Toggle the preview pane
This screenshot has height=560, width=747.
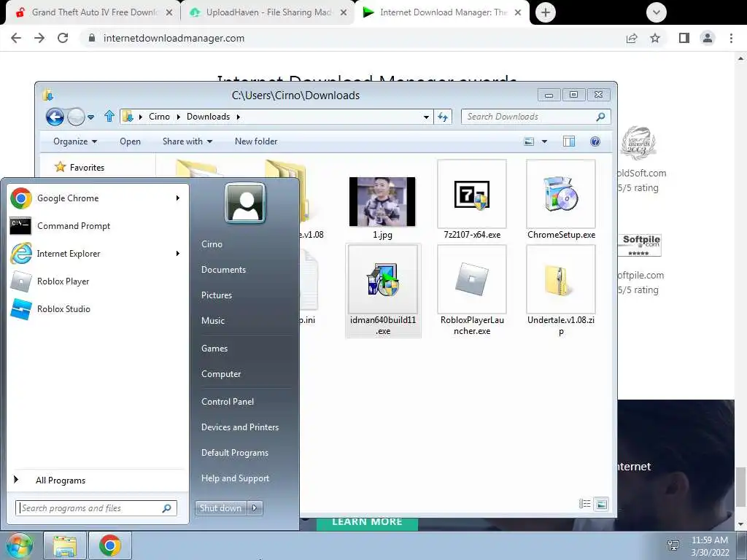pyautogui.click(x=569, y=141)
